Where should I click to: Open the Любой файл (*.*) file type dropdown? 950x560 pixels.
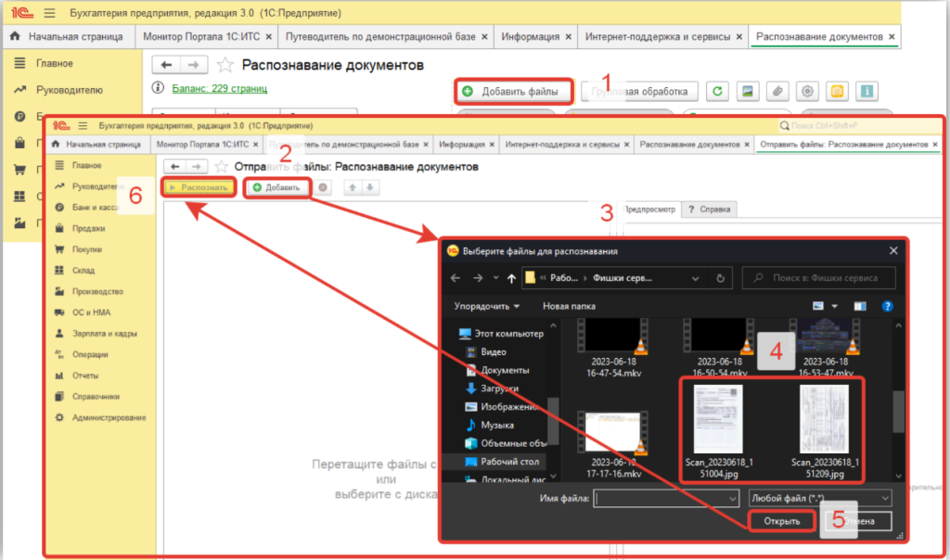tap(820, 498)
